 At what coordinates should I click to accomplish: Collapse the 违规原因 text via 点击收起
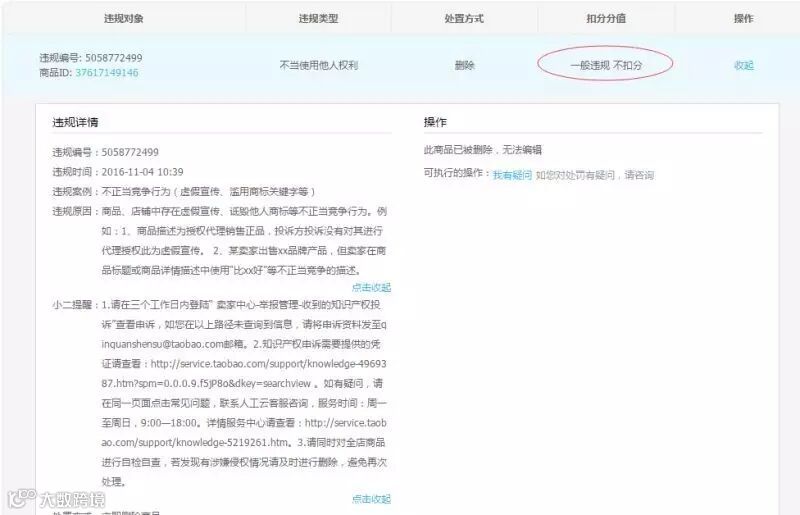[x=371, y=287]
